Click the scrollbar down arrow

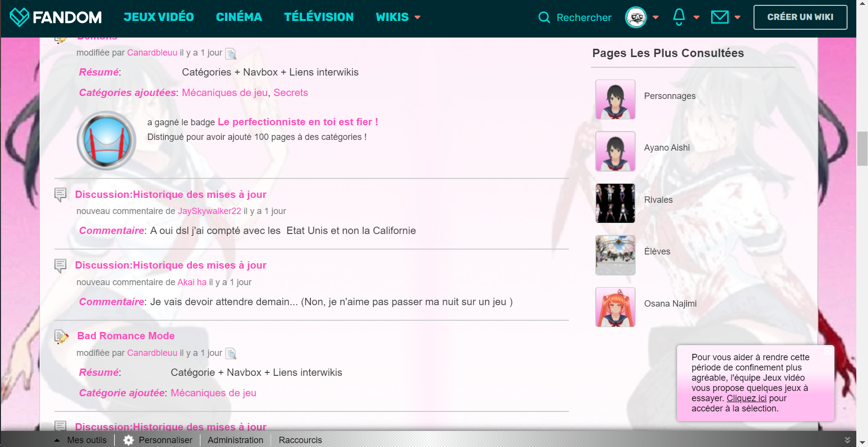(x=862, y=442)
